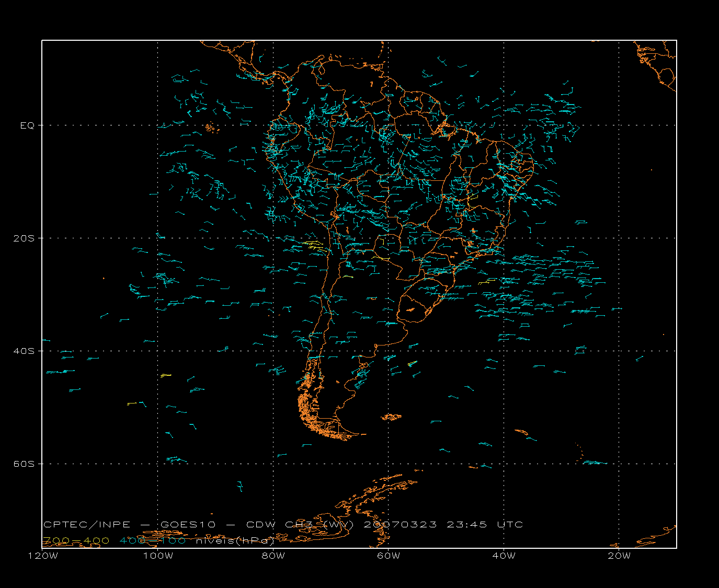
Task: Click the 60S latitude label
Action: 24,464
